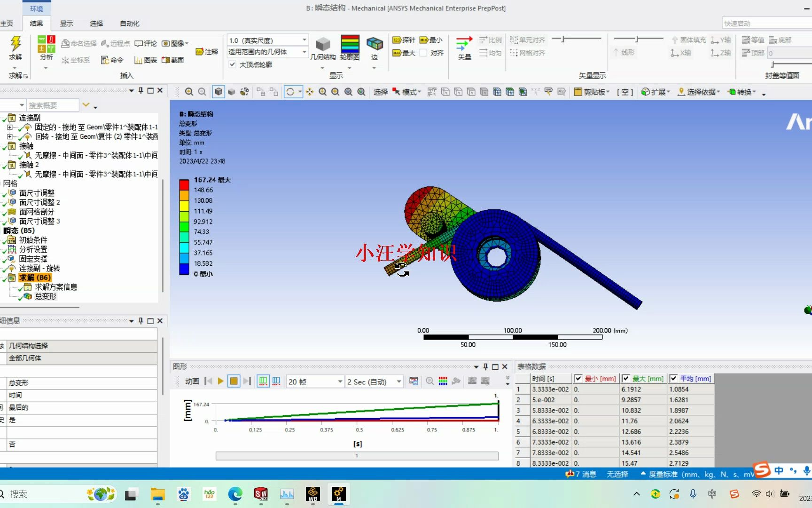
Task: Open the geometry scoping (适用范围内的几何体) dropdown
Action: coord(268,52)
